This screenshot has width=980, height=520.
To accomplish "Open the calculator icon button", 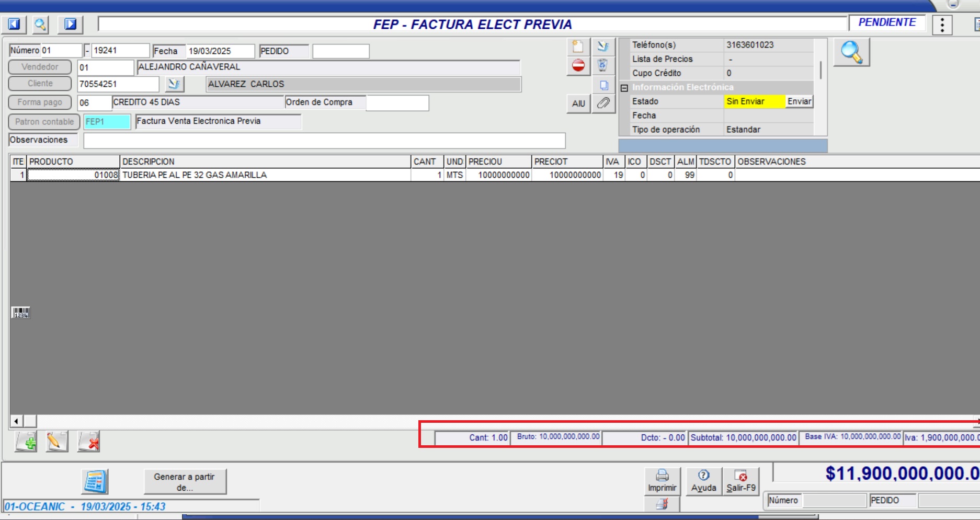I will click(x=95, y=481).
